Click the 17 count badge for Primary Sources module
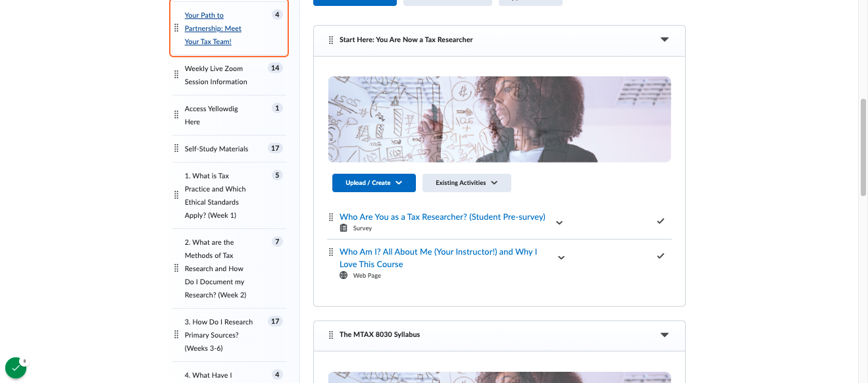 [x=275, y=321]
